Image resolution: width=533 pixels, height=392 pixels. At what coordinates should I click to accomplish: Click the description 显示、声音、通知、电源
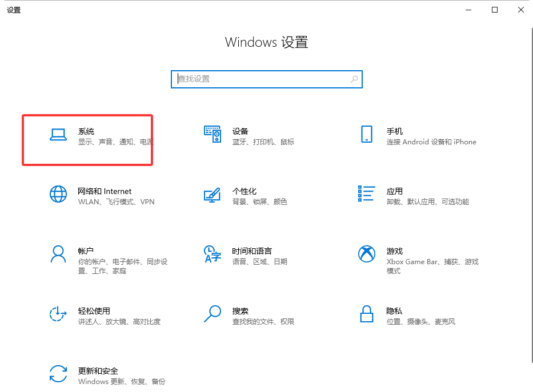click(x=115, y=142)
